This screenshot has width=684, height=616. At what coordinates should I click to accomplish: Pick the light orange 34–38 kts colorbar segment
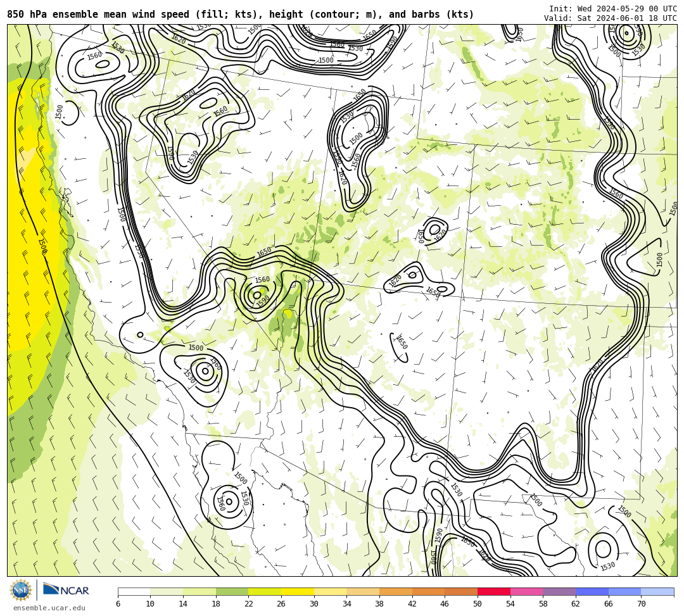363,591
